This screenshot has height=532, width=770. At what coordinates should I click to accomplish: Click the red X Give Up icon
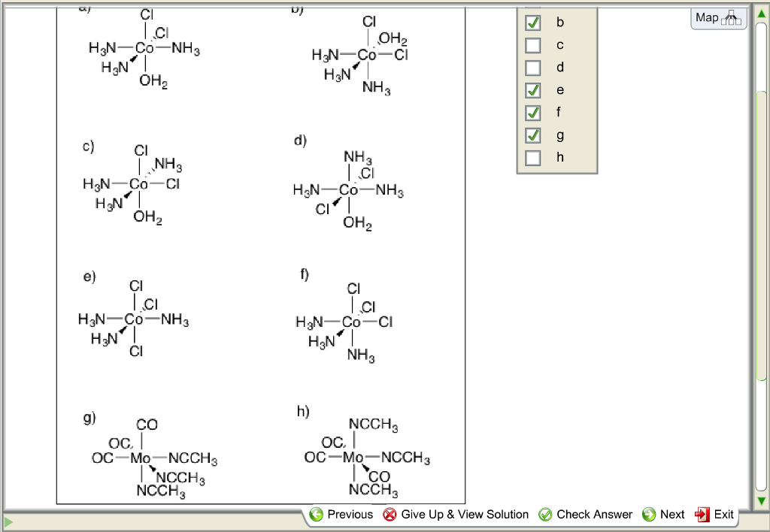[390, 515]
